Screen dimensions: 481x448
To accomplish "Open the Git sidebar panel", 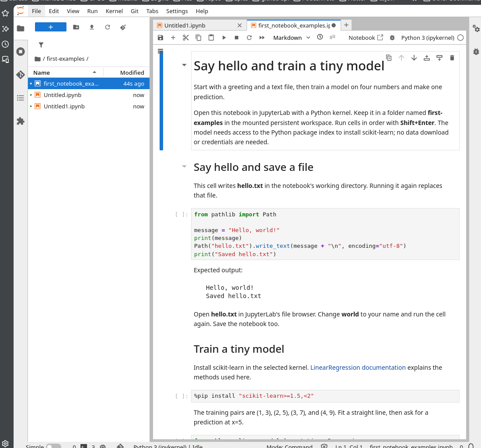I will tap(21, 74).
